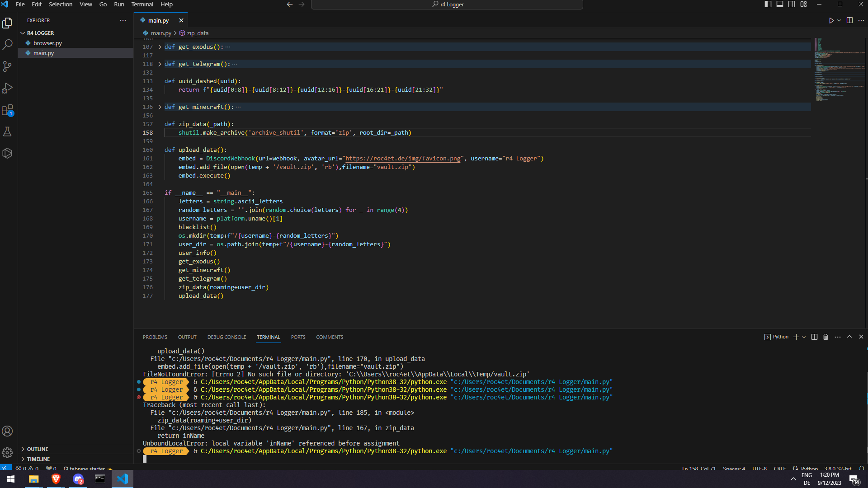
Task: Open the Source Control view
Action: point(7,66)
